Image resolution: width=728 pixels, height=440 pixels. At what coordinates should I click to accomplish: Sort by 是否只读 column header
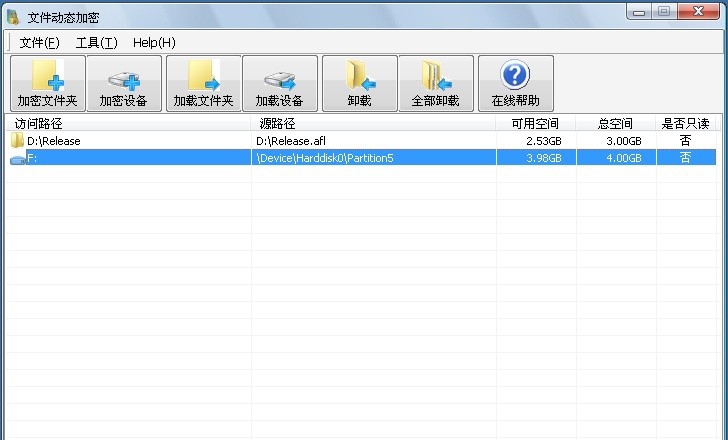685,123
